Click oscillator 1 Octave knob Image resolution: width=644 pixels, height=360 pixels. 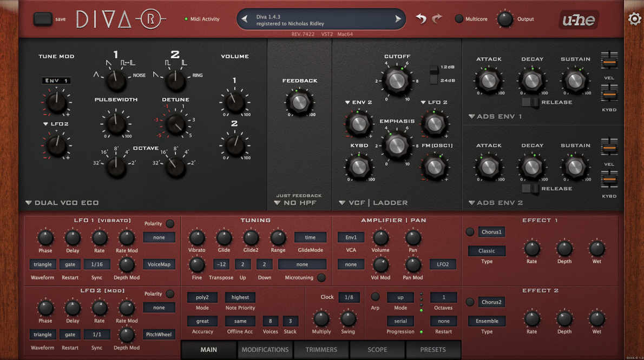click(116, 167)
